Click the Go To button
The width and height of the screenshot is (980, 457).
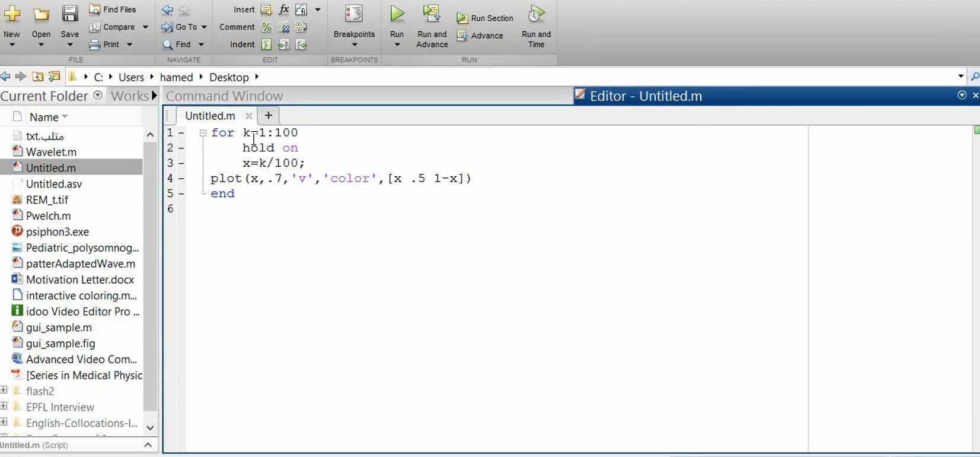180,27
